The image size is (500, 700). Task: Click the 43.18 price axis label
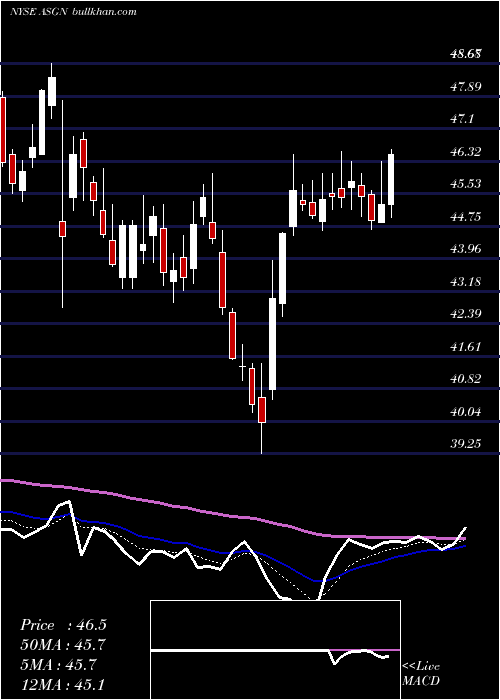466,282
